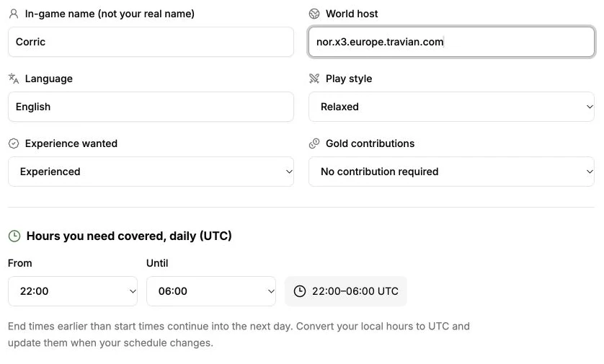
Task: Click the green clock icon beside Hours heading
Action: tap(14, 236)
